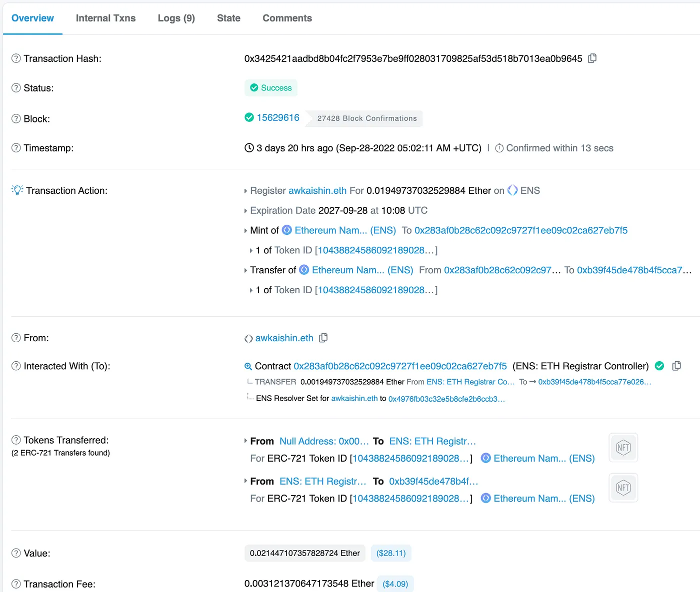Click the green verified checkmark beside Registrar Controller
The image size is (700, 592).
click(659, 366)
